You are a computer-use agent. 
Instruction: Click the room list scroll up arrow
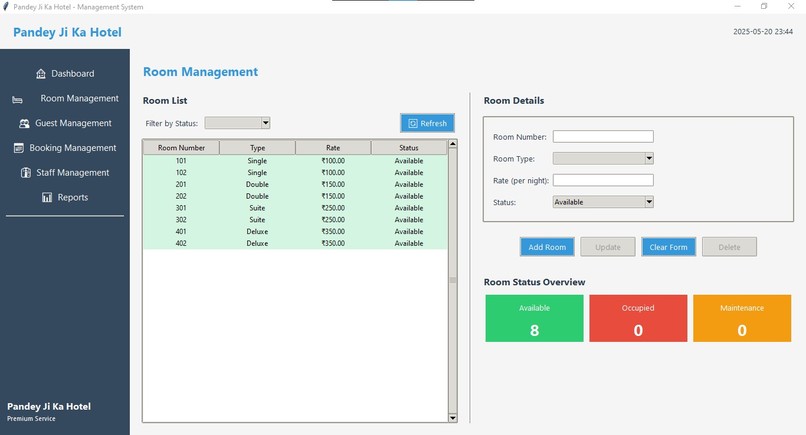tap(452, 144)
